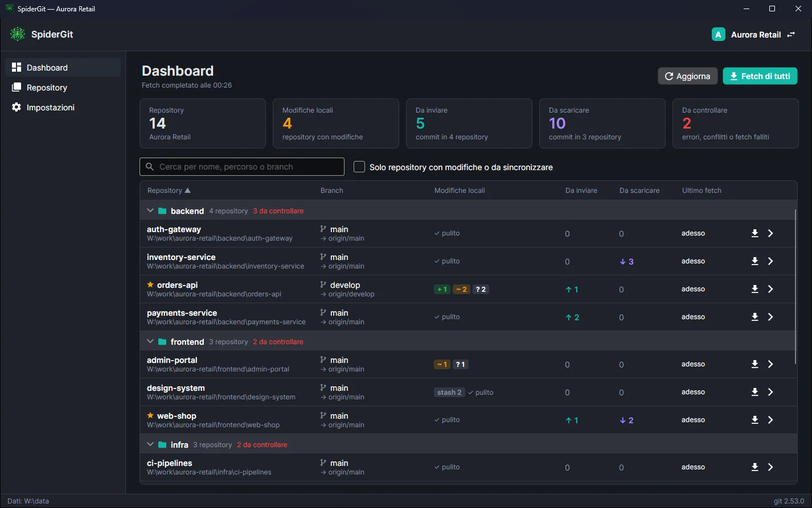Click the fetch icon for web-shop
This screenshot has width=812, height=508.
pos(754,420)
